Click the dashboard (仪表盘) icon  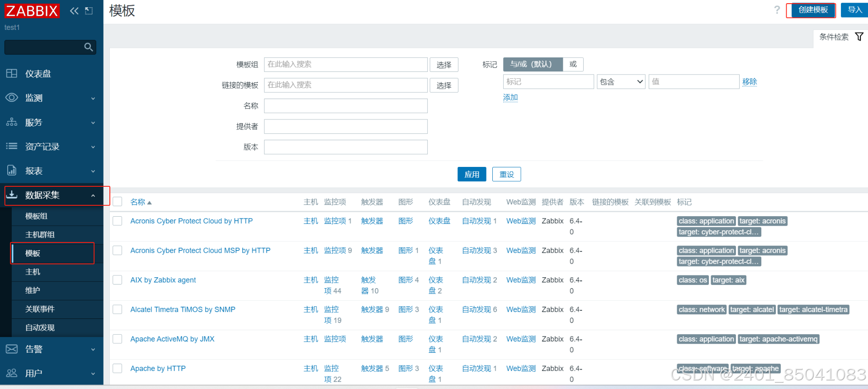click(12, 74)
